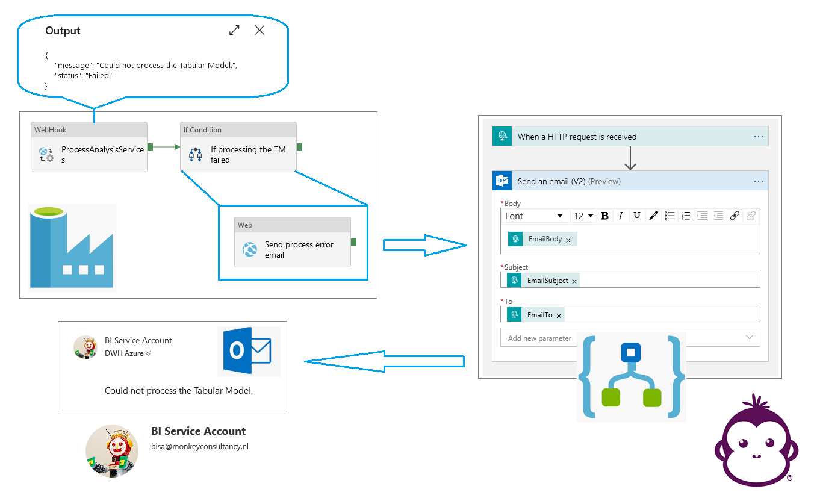Image resolution: width=814 pixels, height=504 pixels.
Task: Insert a bulleted list
Action: click(670, 216)
